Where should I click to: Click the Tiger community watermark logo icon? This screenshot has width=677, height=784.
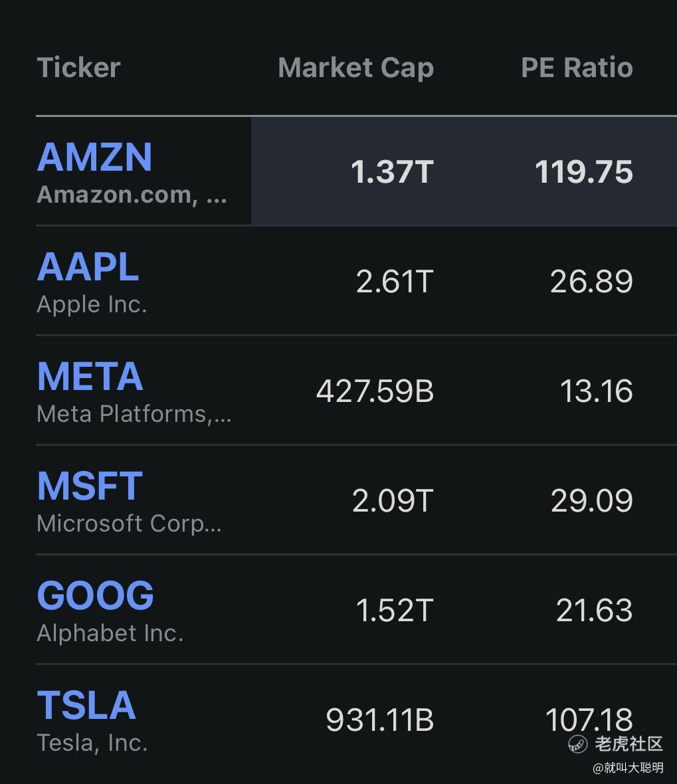tap(578, 744)
